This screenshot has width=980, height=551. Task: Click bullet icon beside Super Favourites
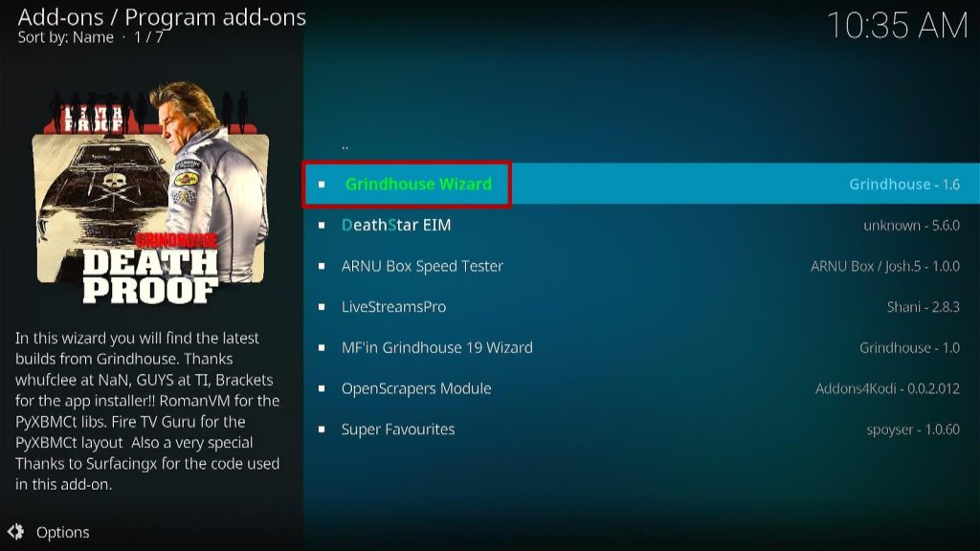(322, 430)
